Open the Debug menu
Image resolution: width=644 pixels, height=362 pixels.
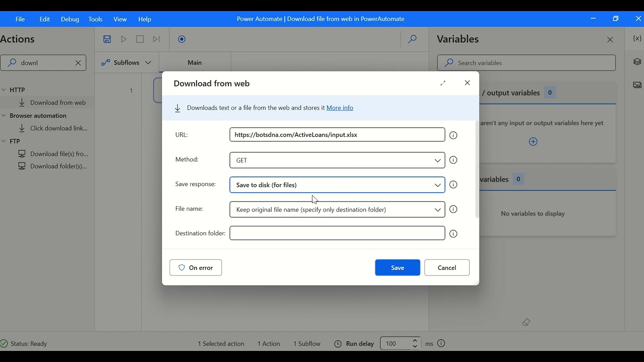pos(70,19)
